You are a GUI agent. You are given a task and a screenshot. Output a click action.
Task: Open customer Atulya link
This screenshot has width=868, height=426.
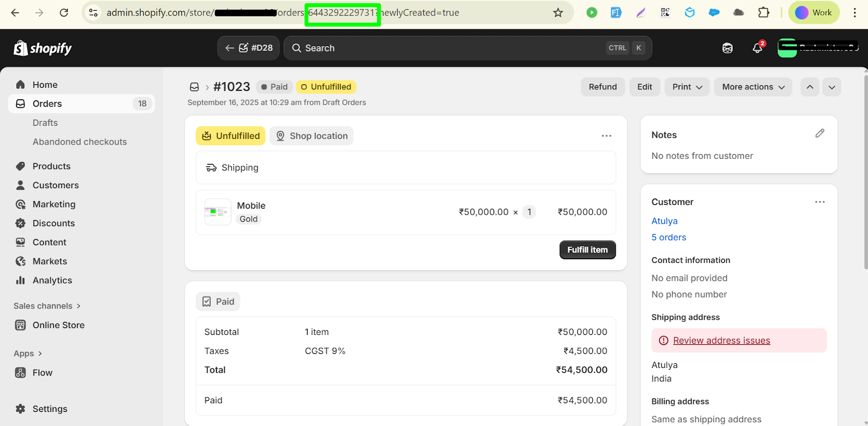point(665,221)
